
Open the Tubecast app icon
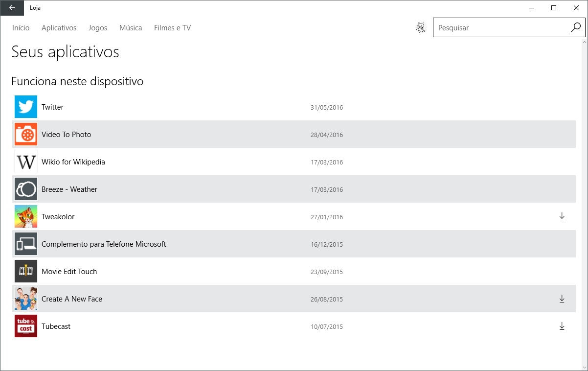[x=26, y=326]
